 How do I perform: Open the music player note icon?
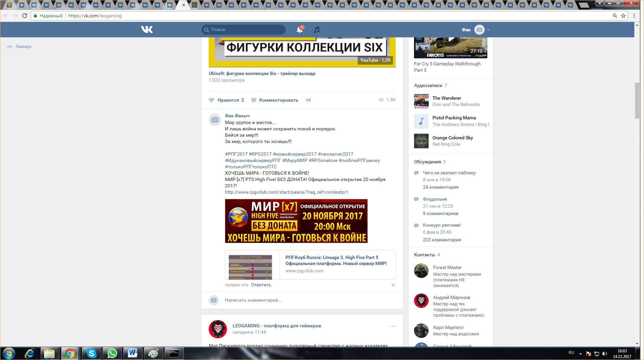(x=316, y=30)
